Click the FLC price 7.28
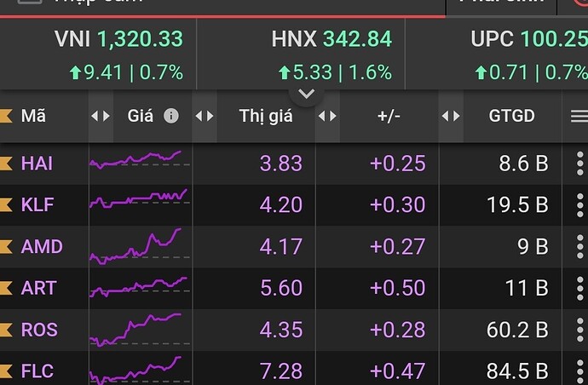The image size is (588, 385). pos(281,371)
